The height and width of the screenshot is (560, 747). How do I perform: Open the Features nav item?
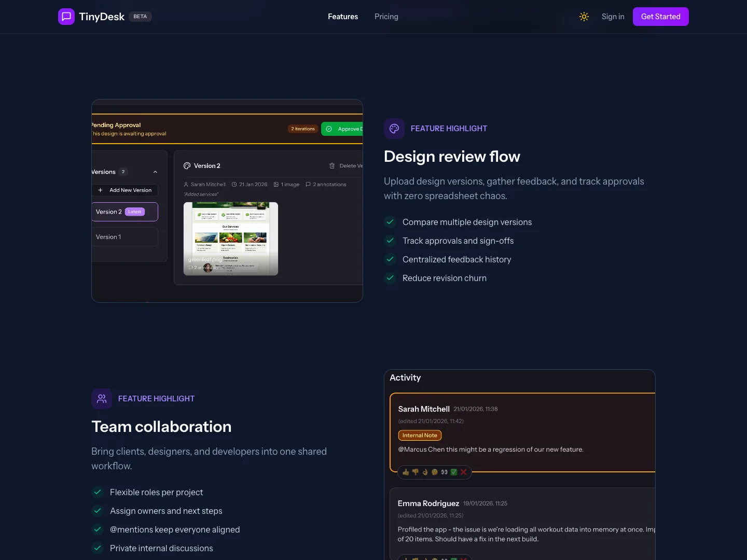coord(343,17)
